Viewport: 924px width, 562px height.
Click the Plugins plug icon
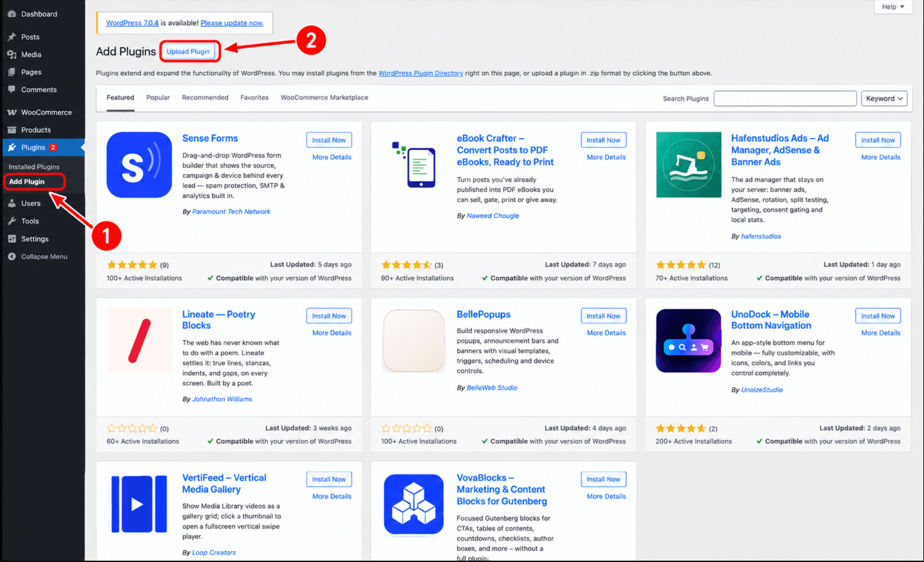click(x=12, y=147)
